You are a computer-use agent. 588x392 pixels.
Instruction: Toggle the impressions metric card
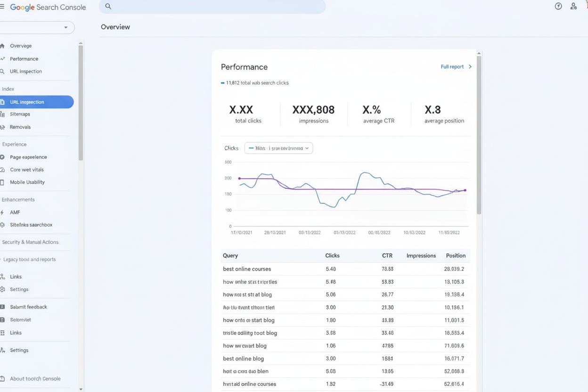tap(313, 113)
